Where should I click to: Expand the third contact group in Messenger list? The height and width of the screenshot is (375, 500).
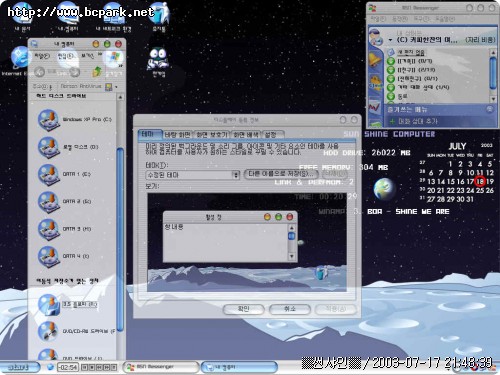click(391, 79)
